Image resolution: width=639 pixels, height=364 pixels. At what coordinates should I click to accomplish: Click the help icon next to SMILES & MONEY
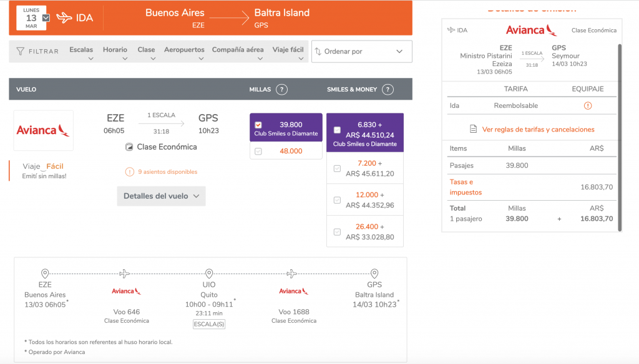[388, 89]
